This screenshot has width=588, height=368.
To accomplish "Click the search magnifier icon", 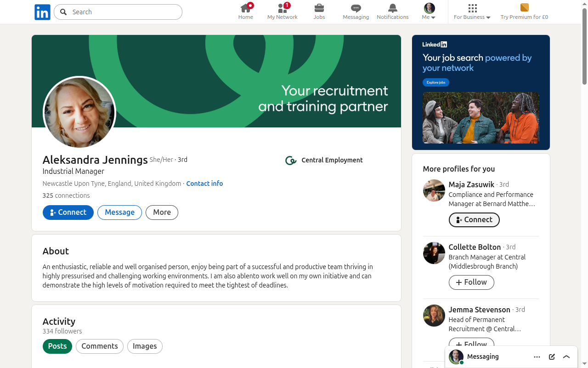I will tap(63, 12).
